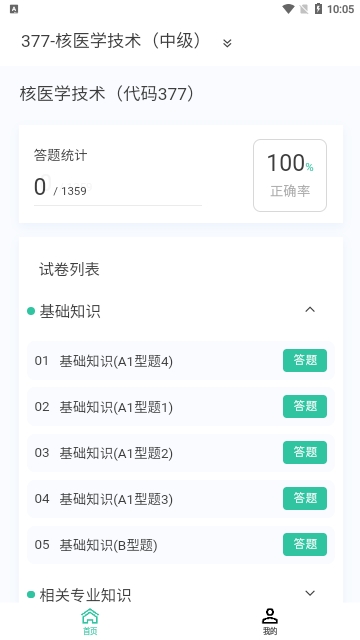Click the progress line under 0 / 1359
The width and height of the screenshot is (360, 640).
tap(118, 205)
